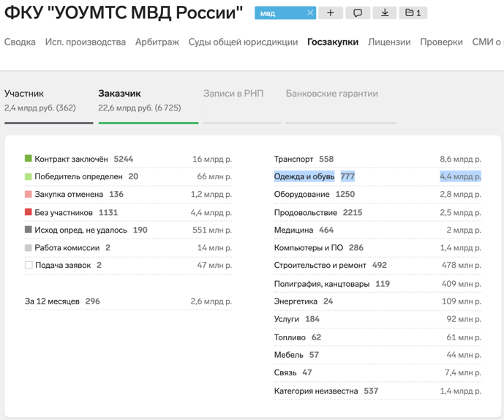Open Победитель определен 20 row
Screen dimensions: 504x420
click(128, 176)
